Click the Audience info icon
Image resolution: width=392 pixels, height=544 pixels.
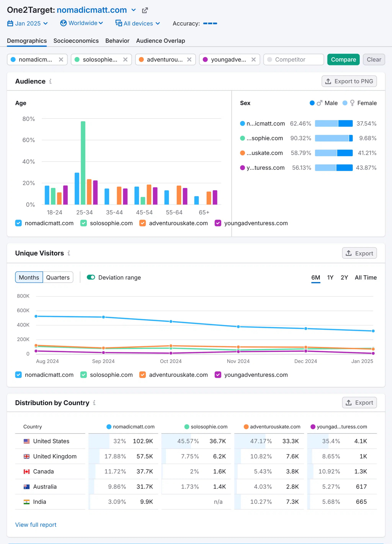(x=50, y=81)
